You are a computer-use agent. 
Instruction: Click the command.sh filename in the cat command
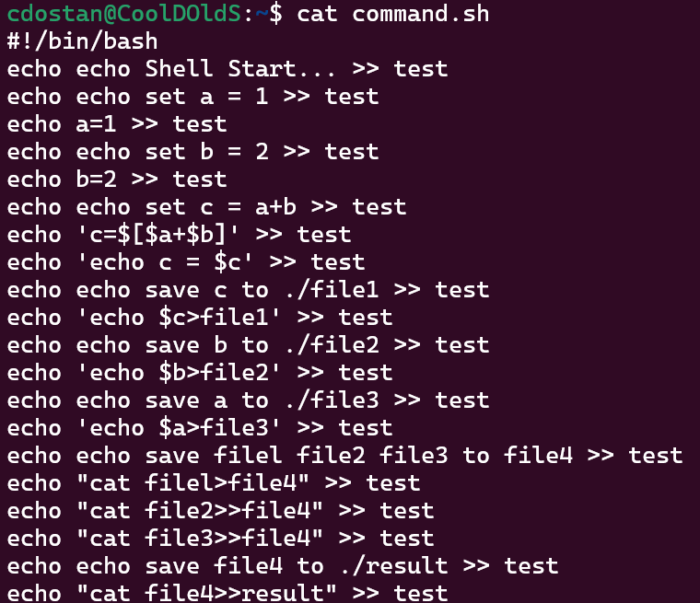coord(420,14)
